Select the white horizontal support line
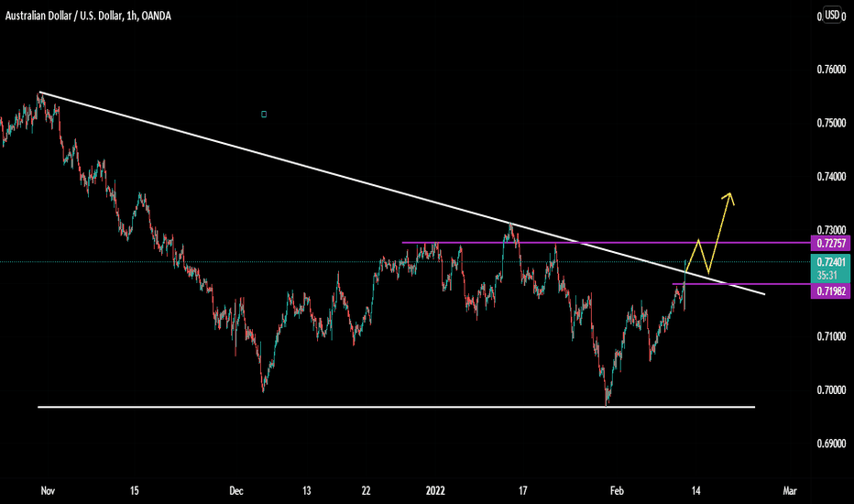The image size is (854, 504). 397,407
